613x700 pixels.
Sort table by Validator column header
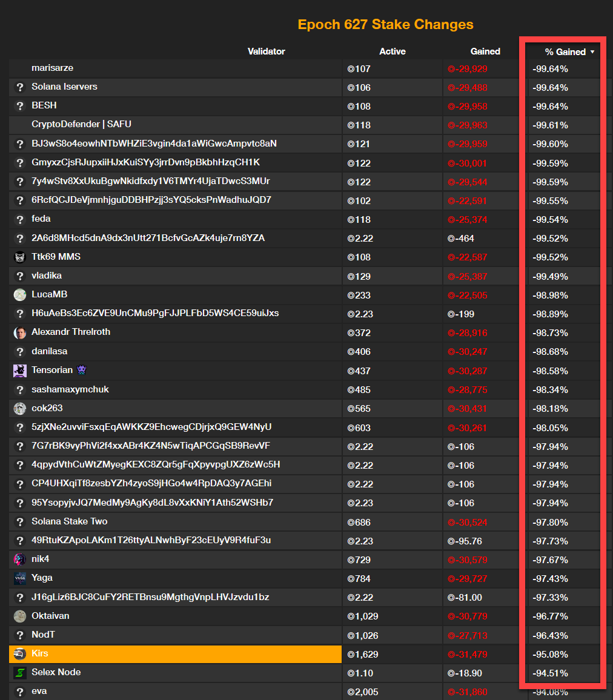click(x=266, y=51)
